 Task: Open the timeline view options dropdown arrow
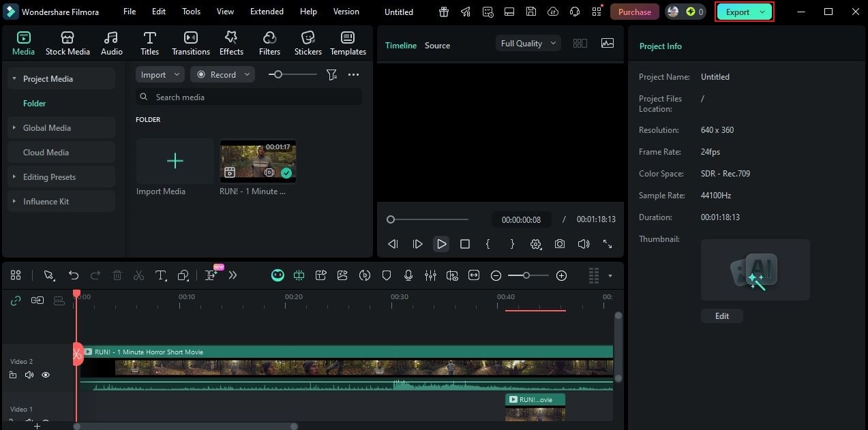tap(610, 276)
